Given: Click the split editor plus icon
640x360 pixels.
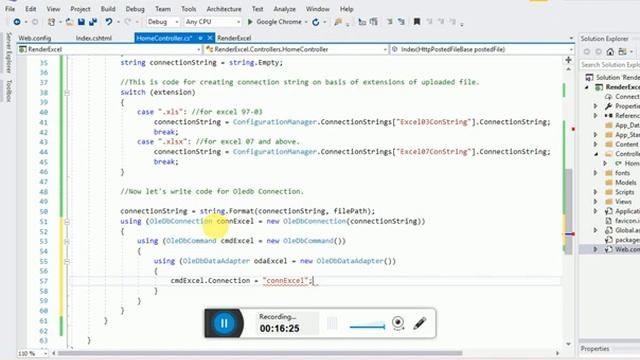Looking at the screenshot, I should click(x=568, y=60).
